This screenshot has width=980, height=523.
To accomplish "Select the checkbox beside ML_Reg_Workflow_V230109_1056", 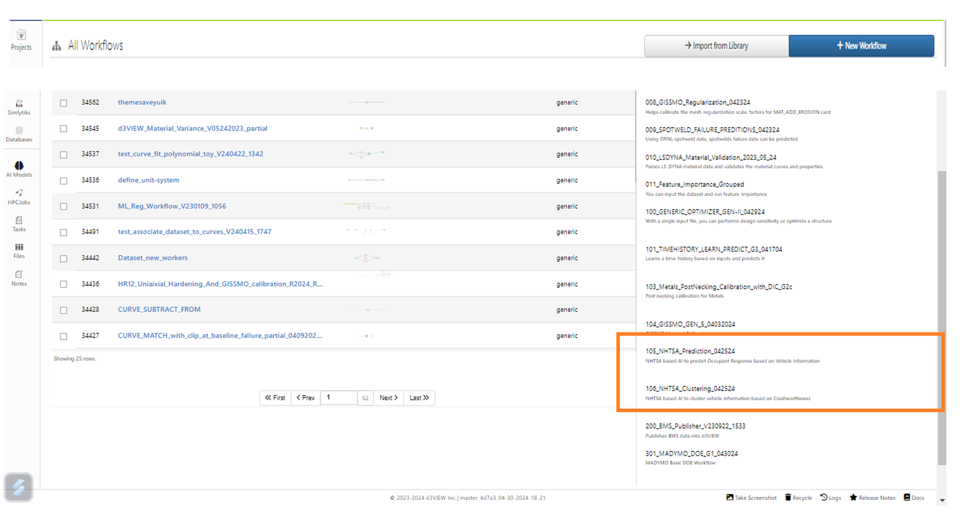I will 63,207.
